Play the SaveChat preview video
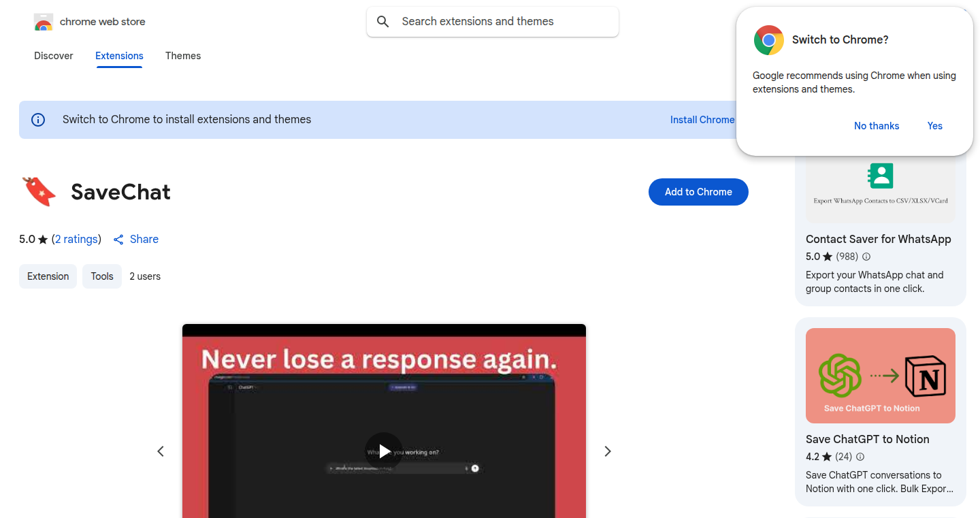The width and height of the screenshot is (980, 518). (384, 451)
